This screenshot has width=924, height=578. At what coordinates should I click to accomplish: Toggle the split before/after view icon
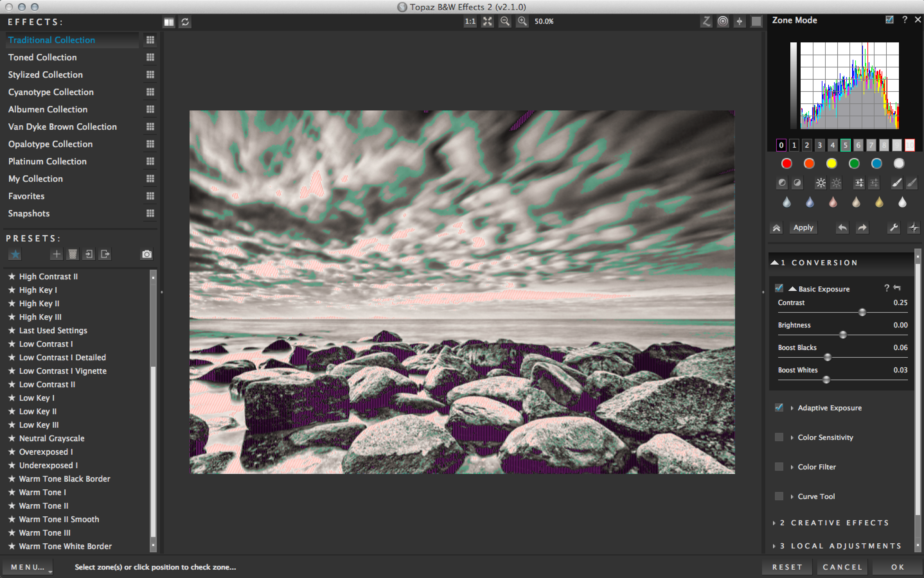click(x=169, y=22)
